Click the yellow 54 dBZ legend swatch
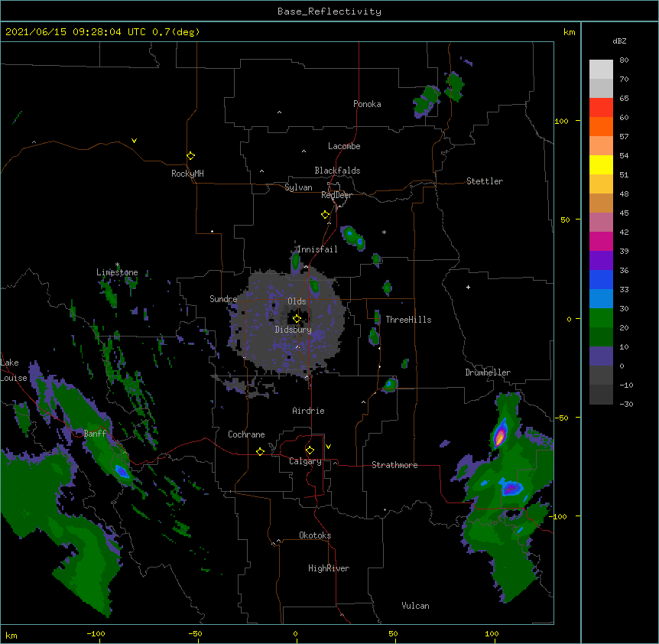The height and width of the screenshot is (644, 659). (601, 164)
